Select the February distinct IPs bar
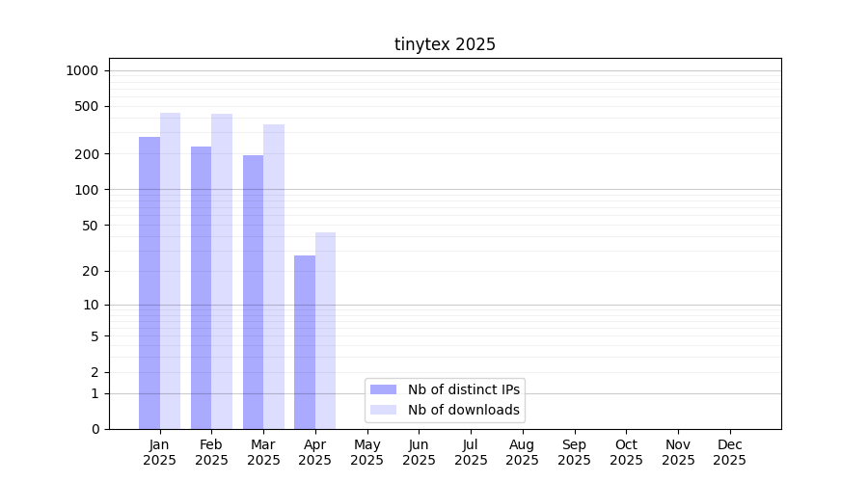Viewport: 868px width, 482px height. click(201, 287)
